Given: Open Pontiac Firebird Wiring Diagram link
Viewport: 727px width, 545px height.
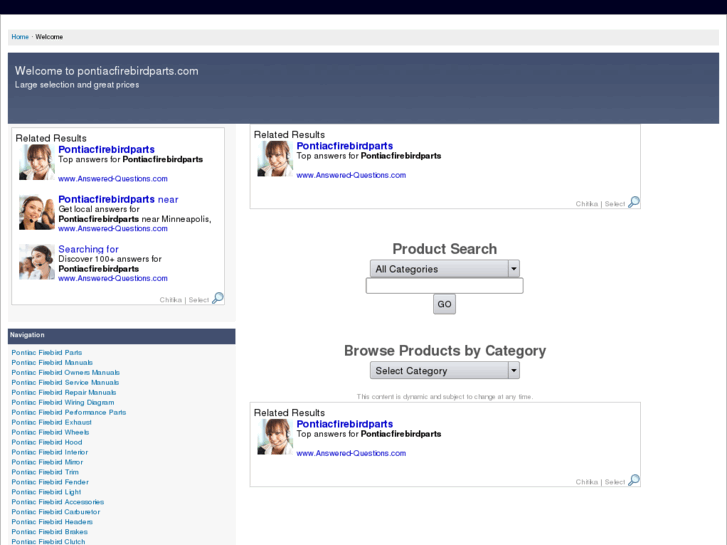Looking at the screenshot, I should pos(63,402).
